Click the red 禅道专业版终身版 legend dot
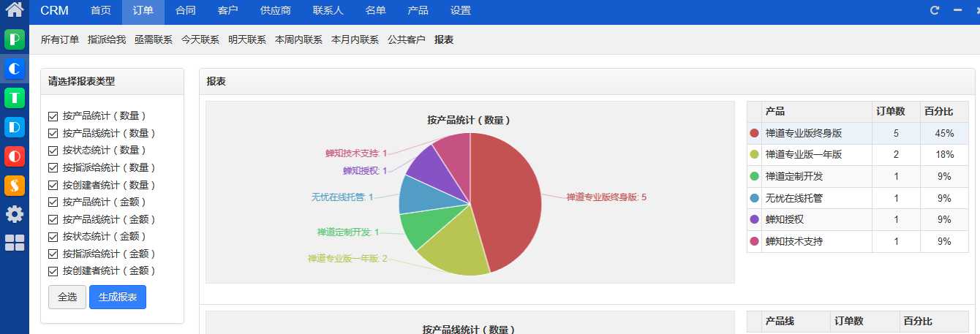980x334 pixels. click(755, 133)
